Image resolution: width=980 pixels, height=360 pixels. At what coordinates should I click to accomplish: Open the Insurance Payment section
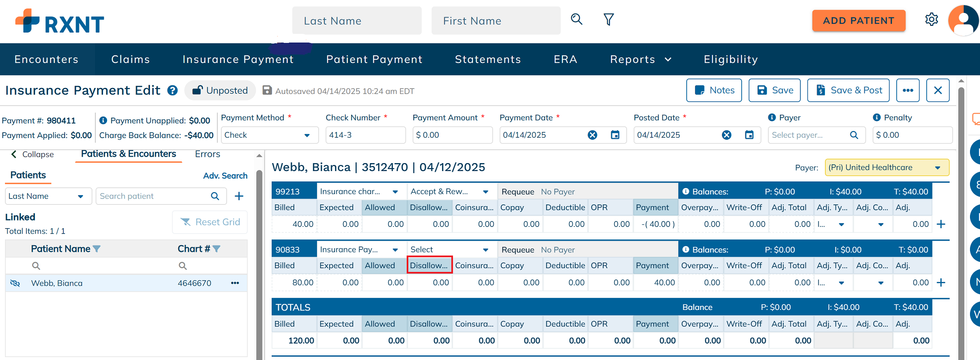pos(238,59)
